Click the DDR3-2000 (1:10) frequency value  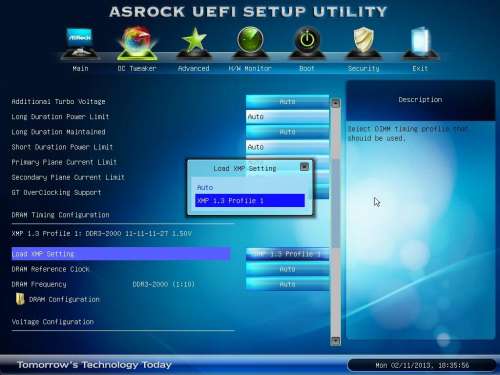pyautogui.click(x=163, y=284)
